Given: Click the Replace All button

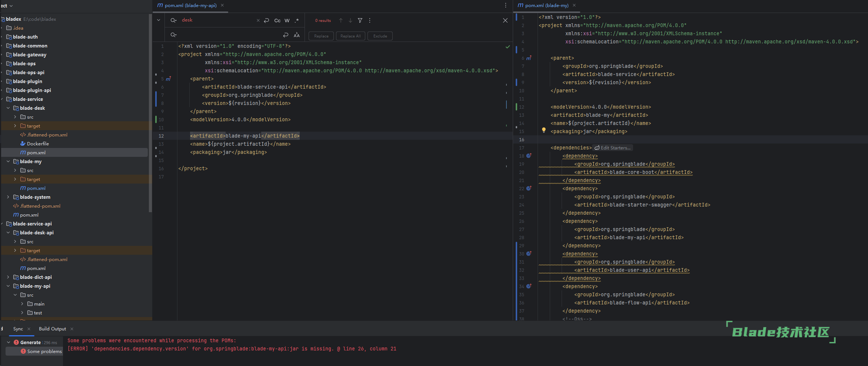Looking at the screenshot, I should (350, 36).
